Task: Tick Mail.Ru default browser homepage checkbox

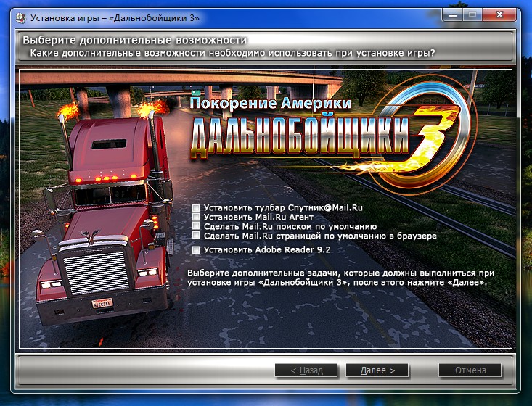Action: pyautogui.click(x=196, y=236)
